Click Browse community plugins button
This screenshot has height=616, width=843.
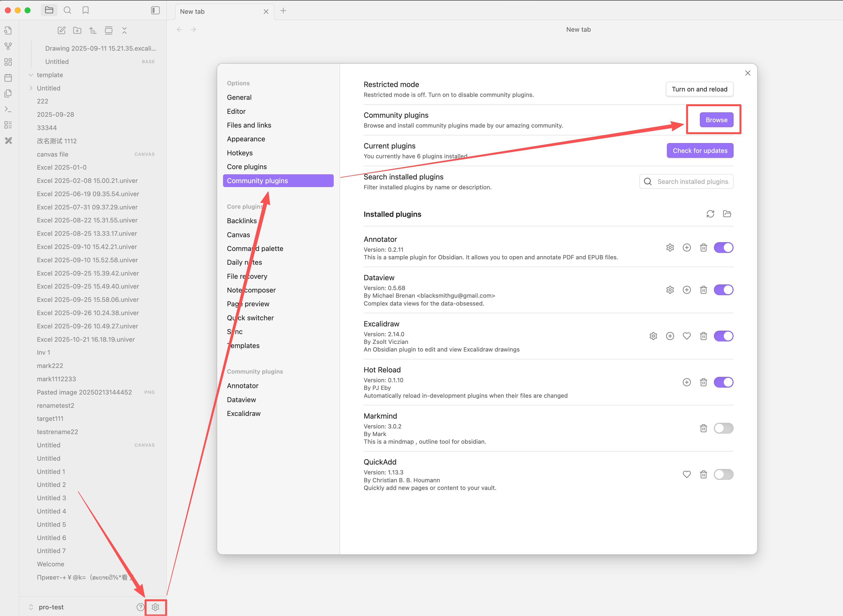(716, 120)
